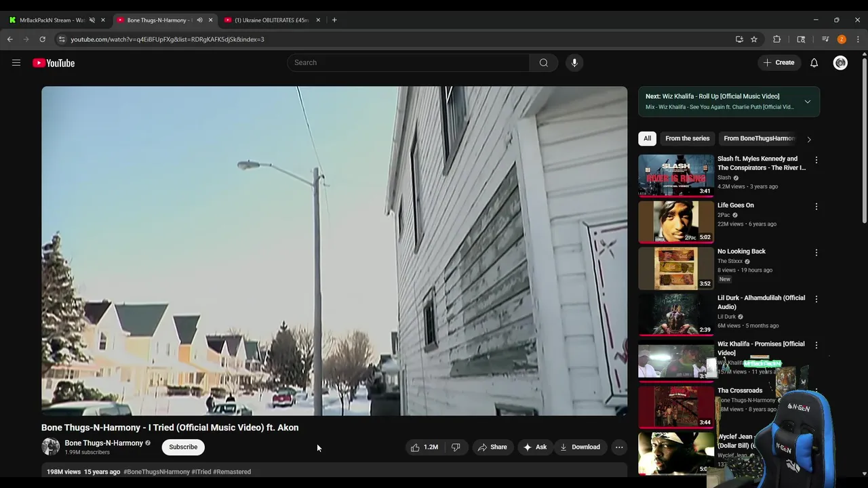Open Wiz Khalifa Promises video title
The image size is (868, 488).
[x=761, y=348]
